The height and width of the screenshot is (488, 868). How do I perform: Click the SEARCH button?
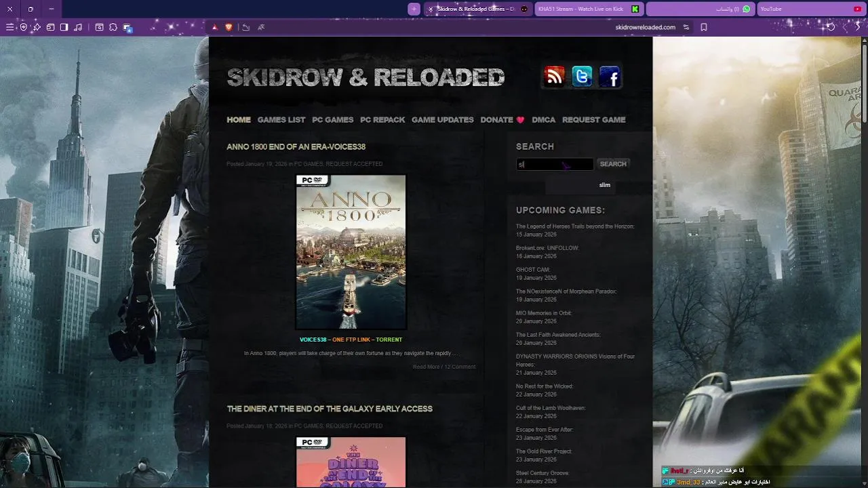[x=613, y=164]
